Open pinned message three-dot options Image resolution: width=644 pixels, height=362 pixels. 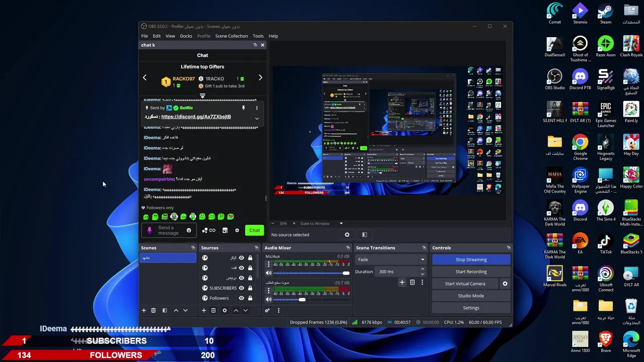257,108
